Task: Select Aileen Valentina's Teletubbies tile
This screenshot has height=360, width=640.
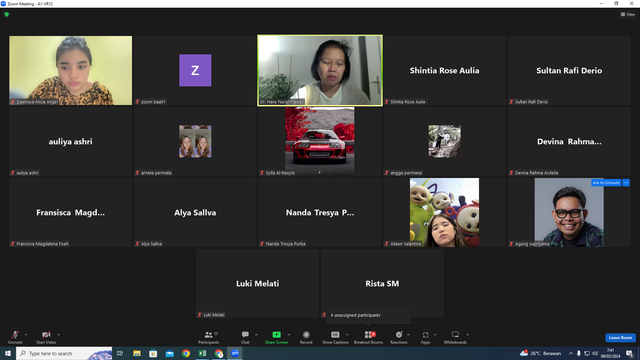Action: (x=444, y=212)
